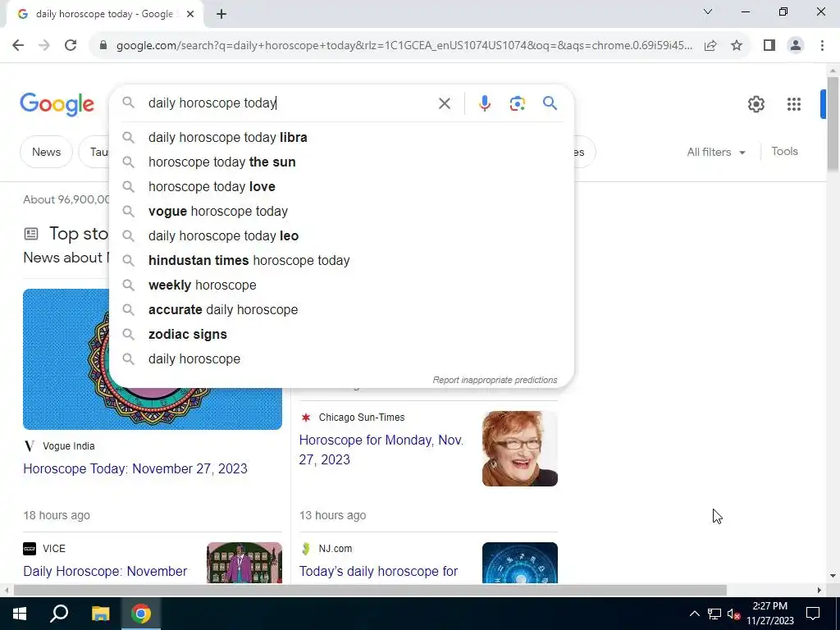
Task: Bookmark this page with the star icon
Action: tap(737, 46)
